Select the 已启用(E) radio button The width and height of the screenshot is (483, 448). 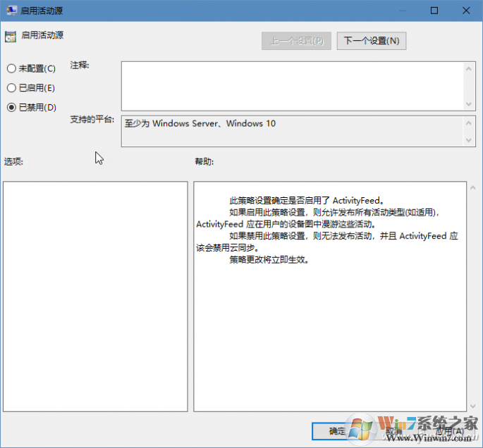click(31, 88)
